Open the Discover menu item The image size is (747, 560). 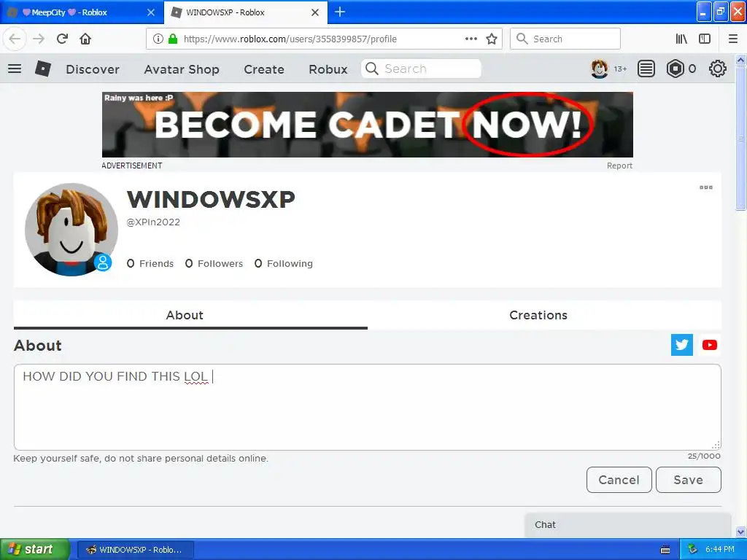tap(93, 69)
